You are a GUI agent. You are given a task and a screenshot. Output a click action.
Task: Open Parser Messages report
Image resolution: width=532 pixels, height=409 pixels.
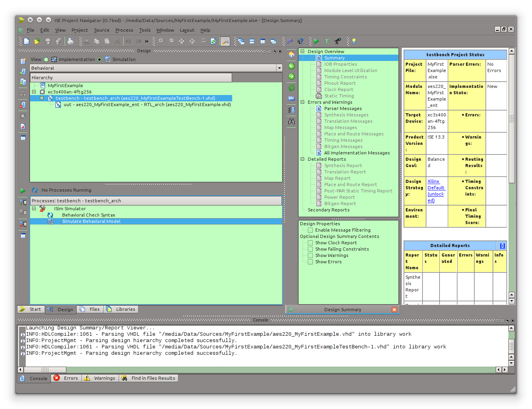(x=343, y=108)
